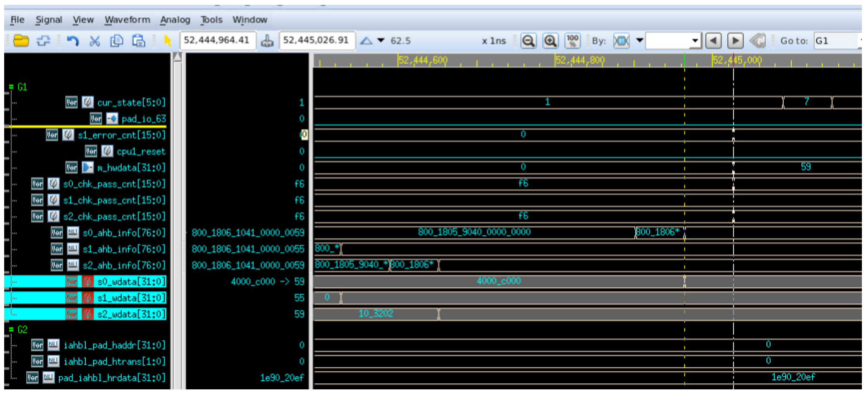Click the NET icon beside s0_ahb_info[76:0]
The height and width of the screenshot is (394, 868).
[73, 232]
